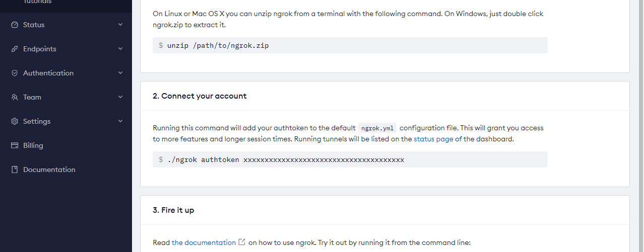Toggle the Team submenu chevron
The image size is (644, 252).
point(120,97)
